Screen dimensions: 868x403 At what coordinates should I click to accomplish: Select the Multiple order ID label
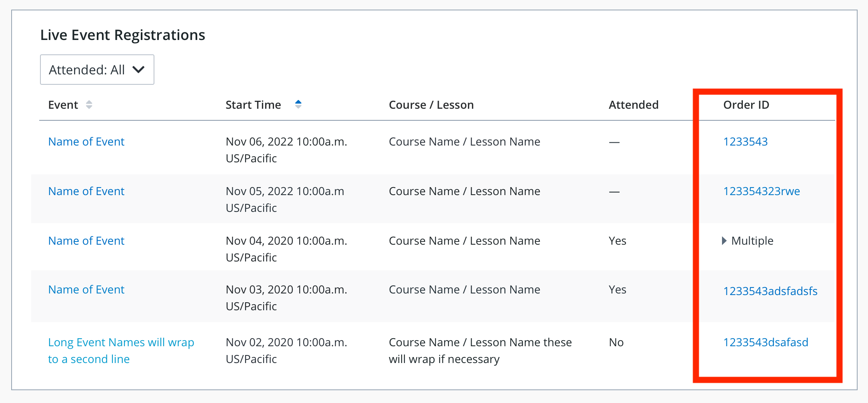752,241
